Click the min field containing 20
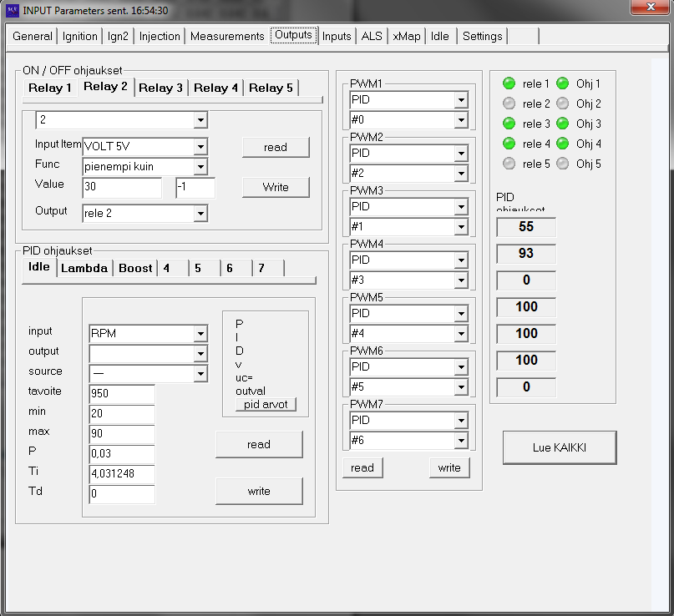The image size is (674, 616). point(122,414)
